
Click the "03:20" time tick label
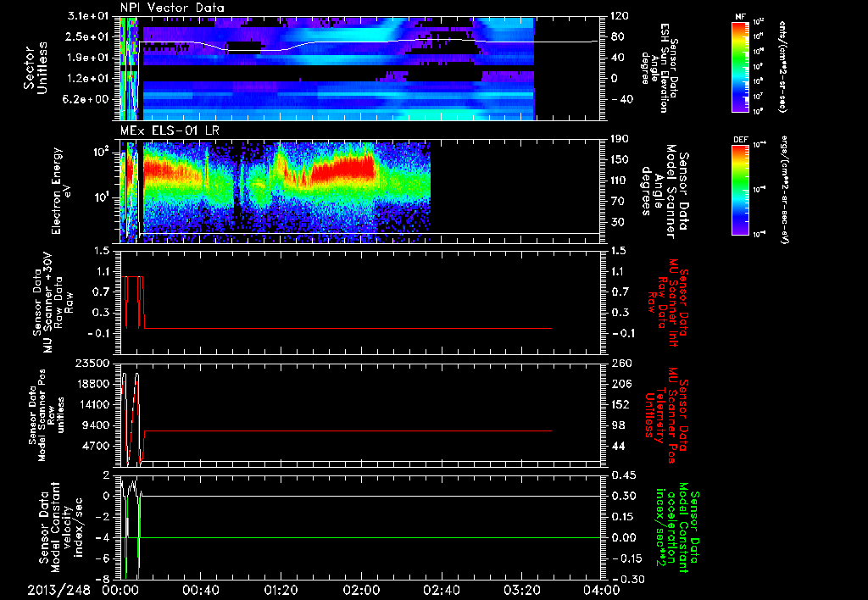[x=522, y=590]
